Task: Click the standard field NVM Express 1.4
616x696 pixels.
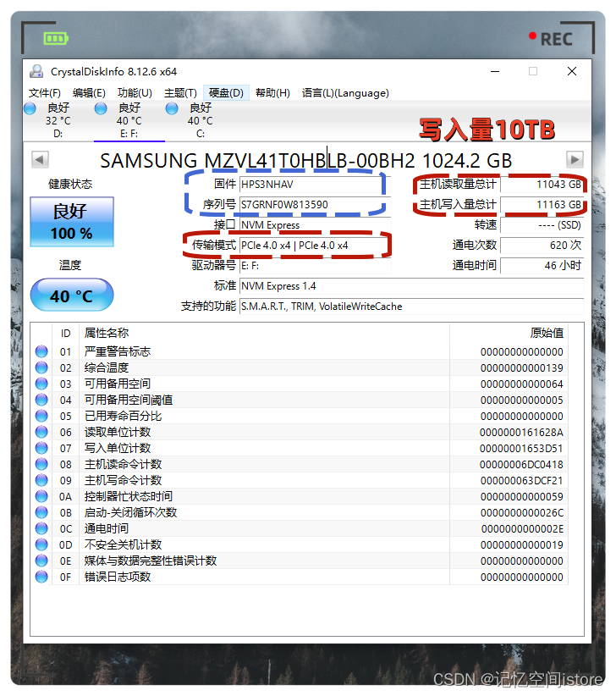Action: (411, 286)
